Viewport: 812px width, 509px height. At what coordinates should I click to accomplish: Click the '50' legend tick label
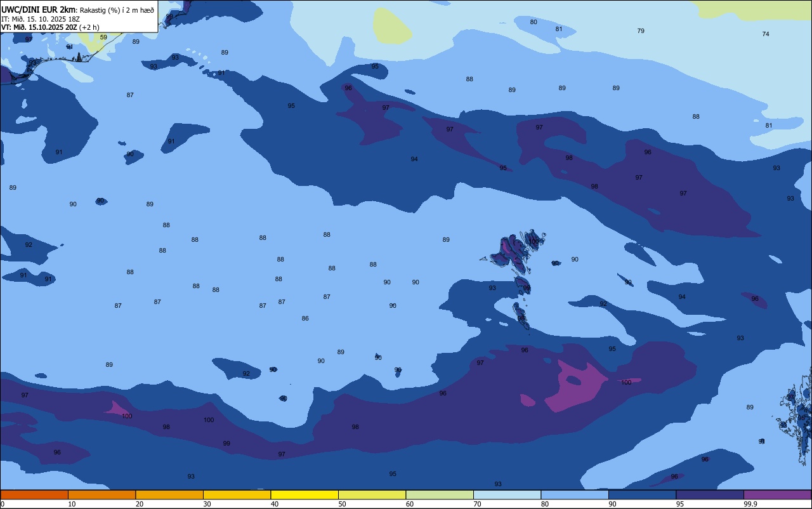pyautogui.click(x=342, y=504)
